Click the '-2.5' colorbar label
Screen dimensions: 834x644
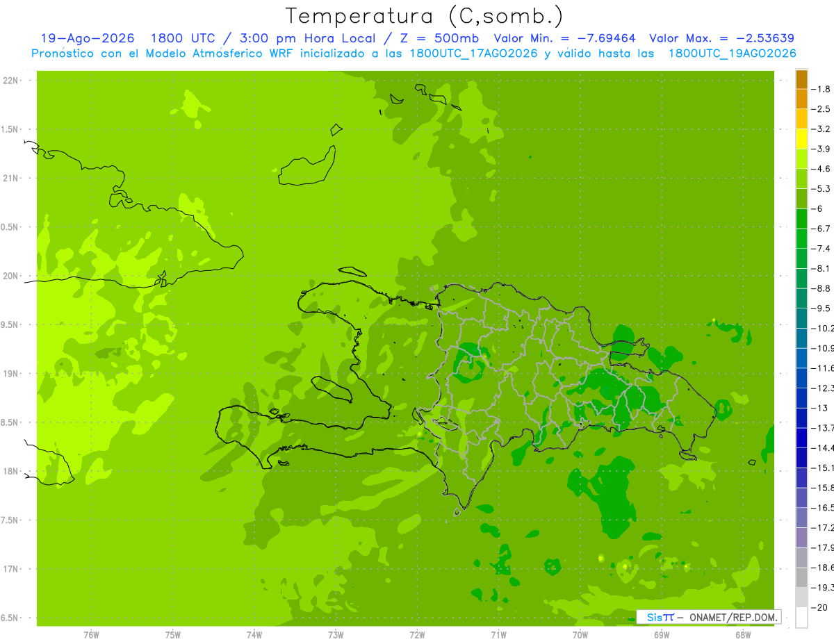click(821, 109)
